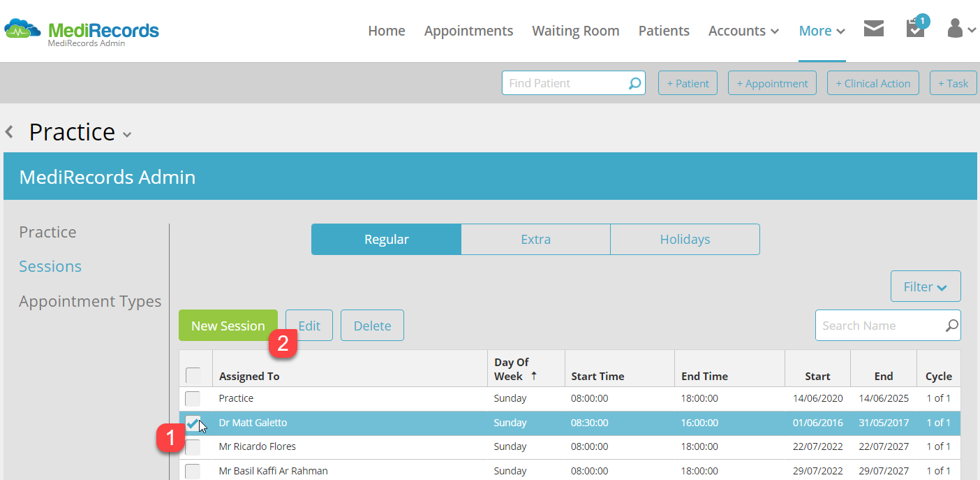Click the New Session button

tap(228, 326)
